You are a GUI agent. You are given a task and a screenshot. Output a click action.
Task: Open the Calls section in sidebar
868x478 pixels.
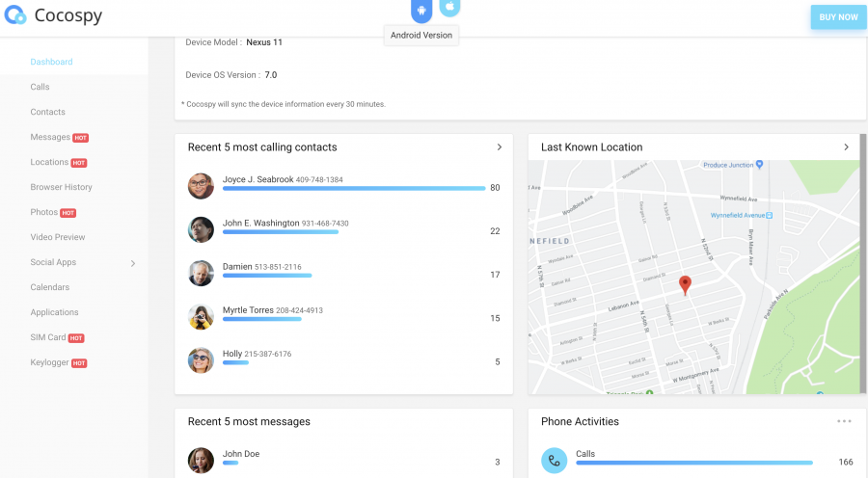coord(40,87)
